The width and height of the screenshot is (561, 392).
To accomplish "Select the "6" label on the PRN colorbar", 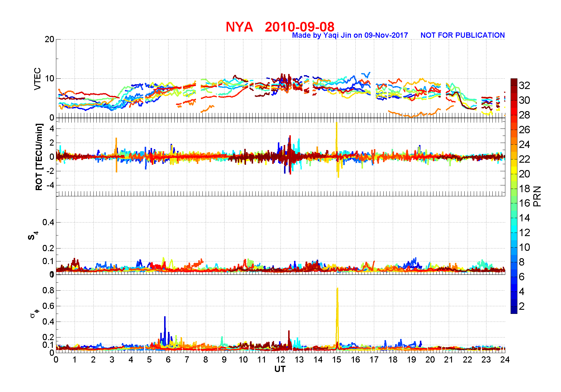I will (x=522, y=277).
